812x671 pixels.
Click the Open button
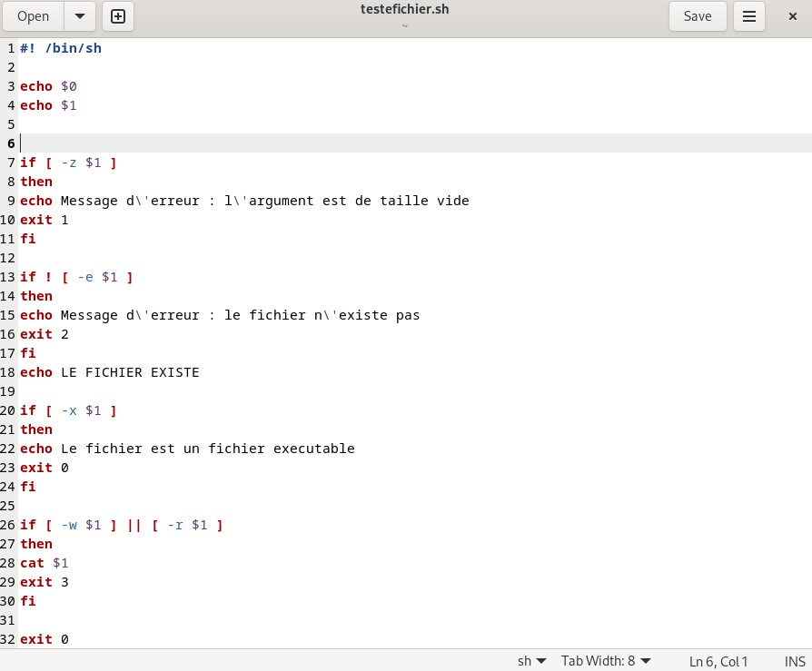34,16
